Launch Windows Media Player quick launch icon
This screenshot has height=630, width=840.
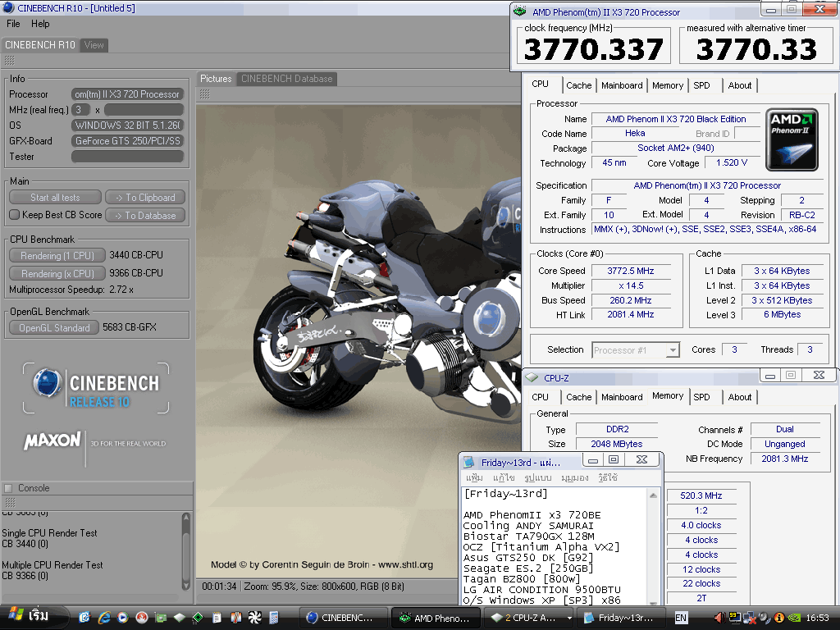[x=123, y=617]
